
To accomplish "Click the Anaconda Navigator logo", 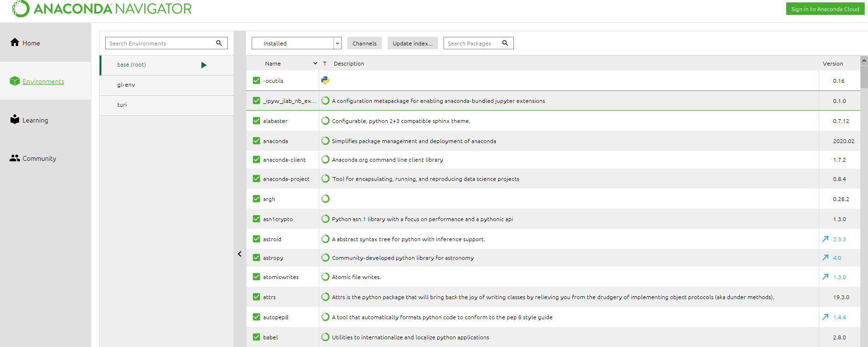I will coord(101,9).
